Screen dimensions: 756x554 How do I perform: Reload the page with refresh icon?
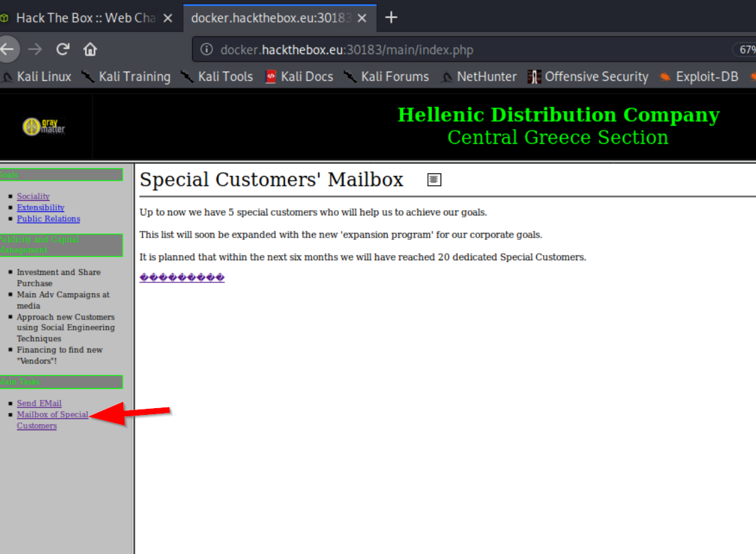63,49
